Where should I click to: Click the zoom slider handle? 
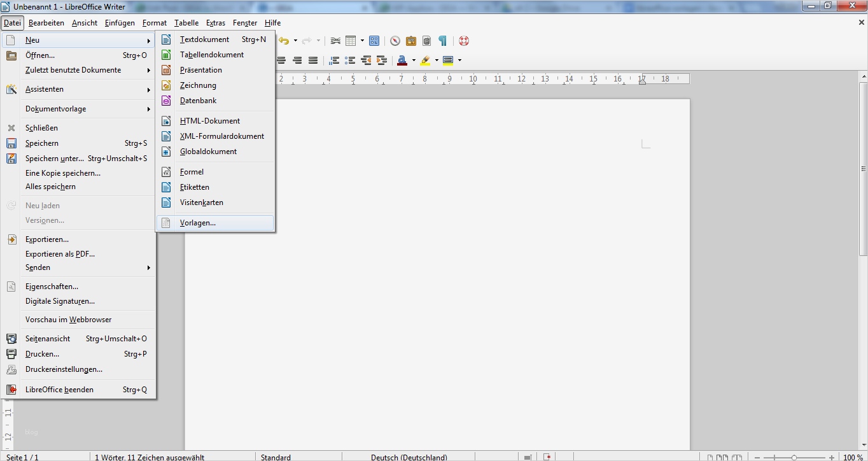click(794, 457)
